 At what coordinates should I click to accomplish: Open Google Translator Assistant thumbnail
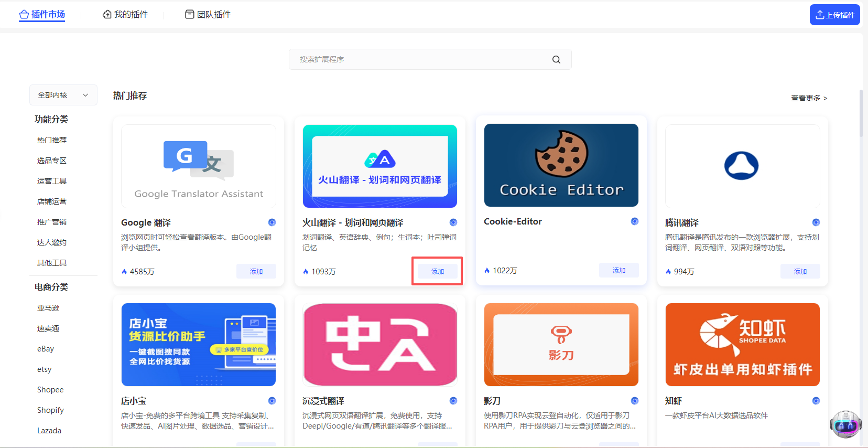199,166
